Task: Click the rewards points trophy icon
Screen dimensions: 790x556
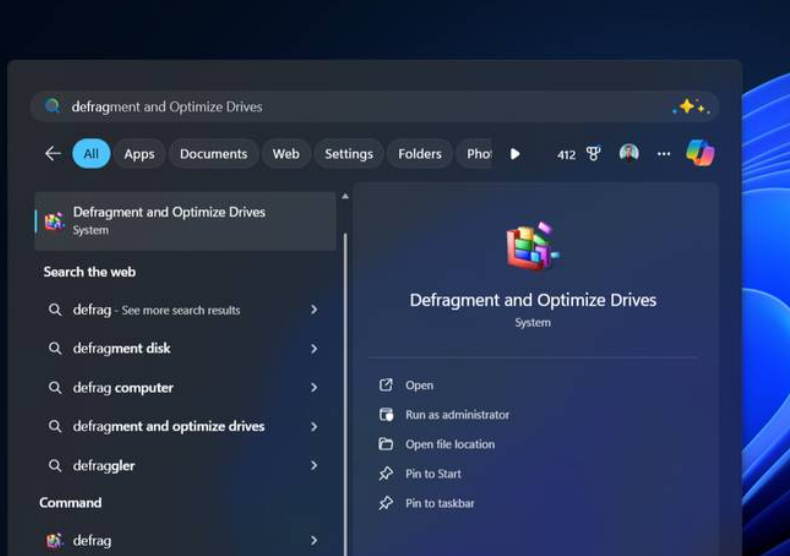Action: [x=593, y=154]
